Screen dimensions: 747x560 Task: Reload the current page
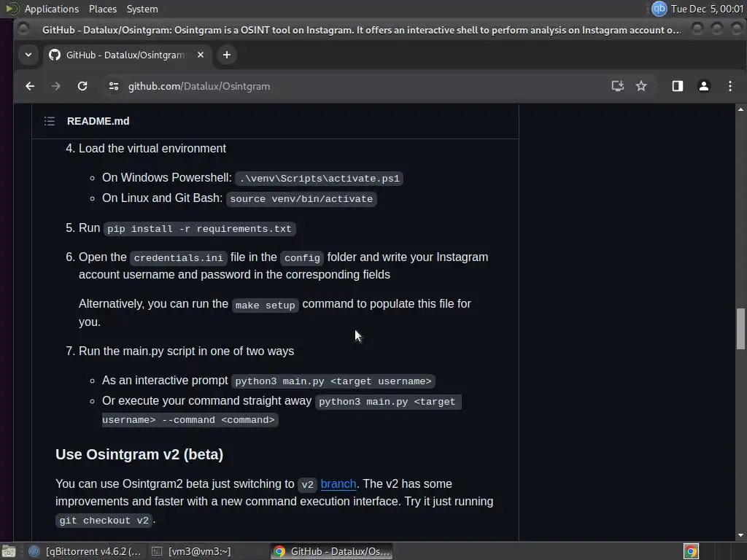82,86
